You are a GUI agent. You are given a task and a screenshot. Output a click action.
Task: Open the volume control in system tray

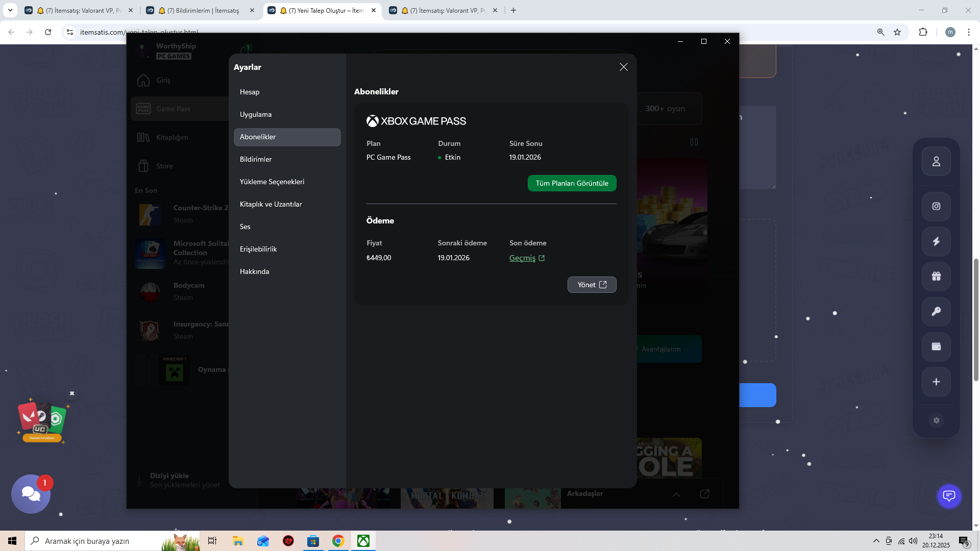913,541
